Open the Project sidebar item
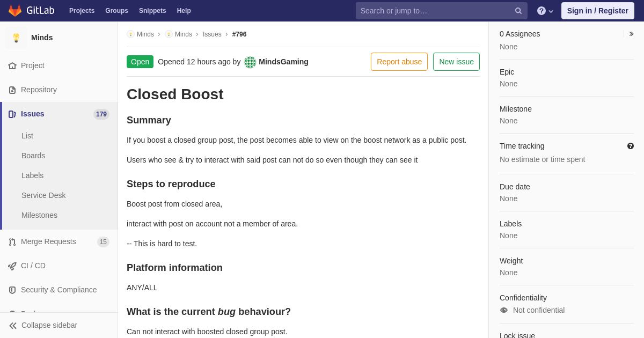 [33, 65]
